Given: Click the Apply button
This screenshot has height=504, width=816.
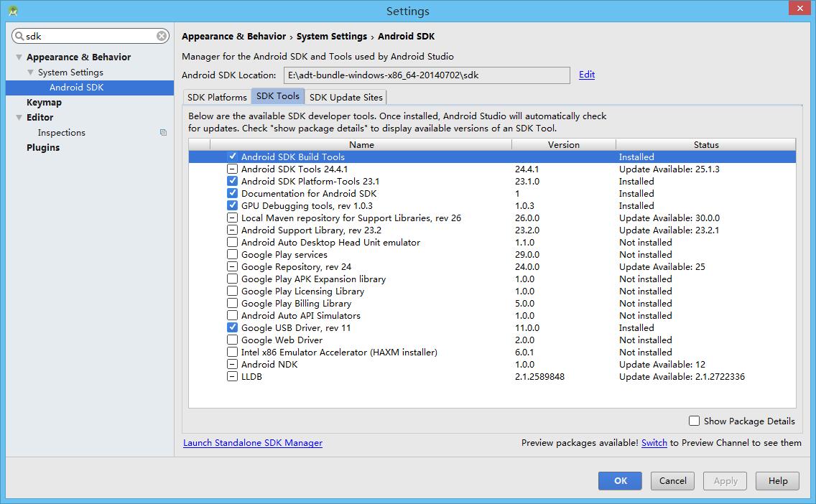Looking at the screenshot, I should coord(725,481).
